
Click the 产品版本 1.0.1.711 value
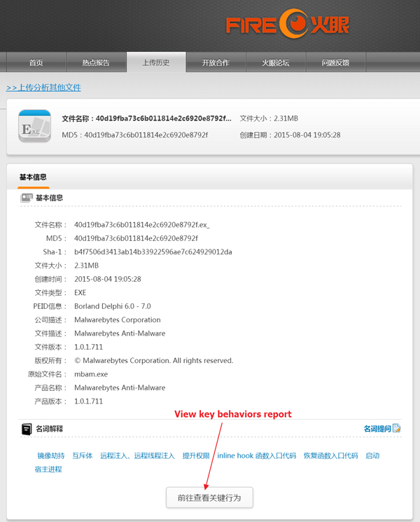[x=88, y=401]
